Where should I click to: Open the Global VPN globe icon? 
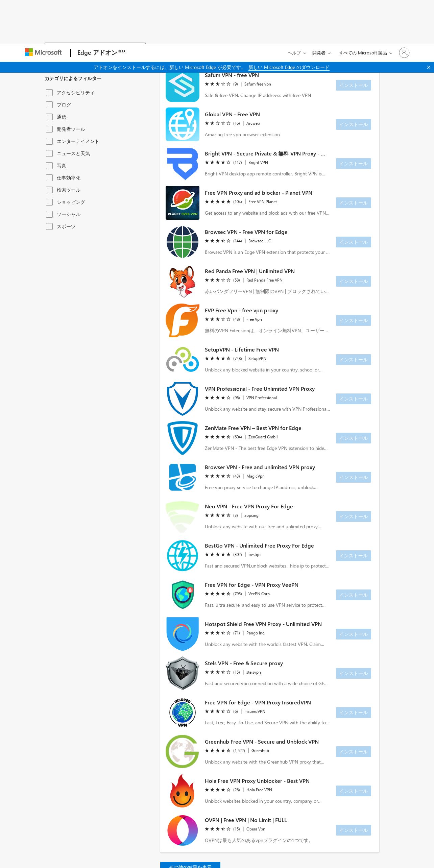click(x=183, y=124)
